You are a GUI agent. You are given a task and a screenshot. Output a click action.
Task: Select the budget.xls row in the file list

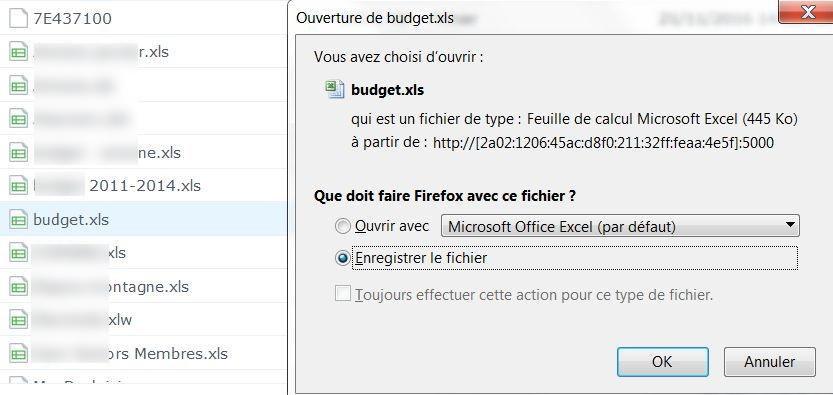[143, 219]
